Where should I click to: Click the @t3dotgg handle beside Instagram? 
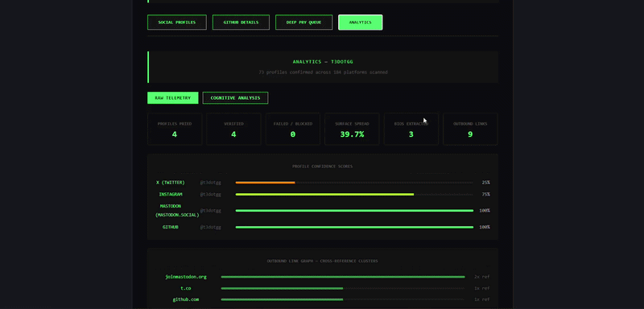point(210,194)
